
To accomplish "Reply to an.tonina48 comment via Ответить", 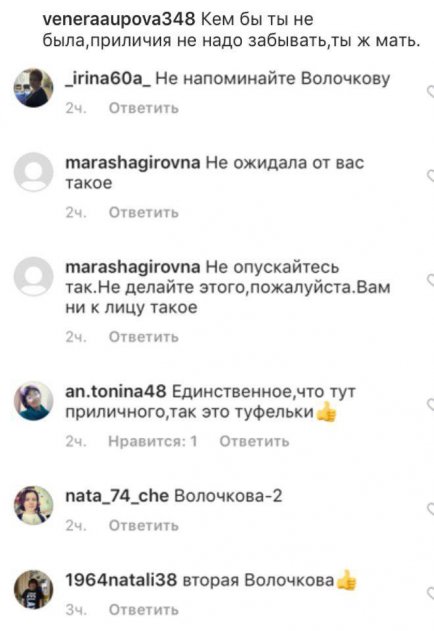I will (254, 441).
